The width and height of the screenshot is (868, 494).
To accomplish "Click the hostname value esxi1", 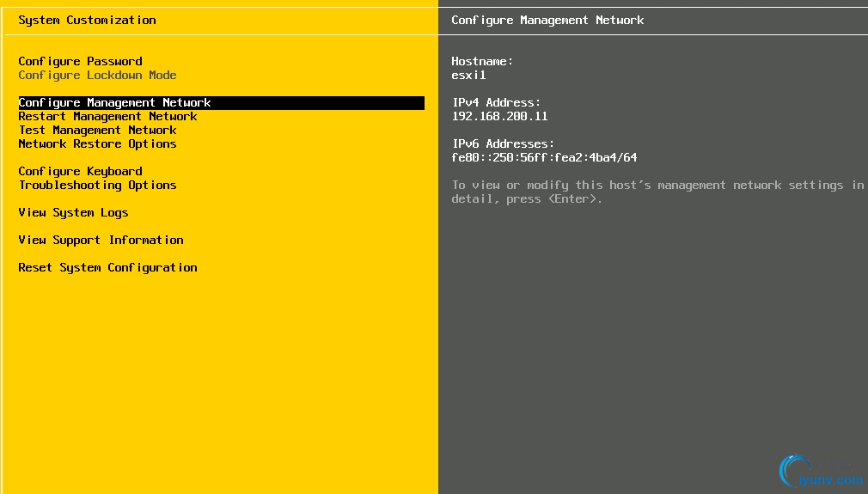I will click(x=468, y=75).
